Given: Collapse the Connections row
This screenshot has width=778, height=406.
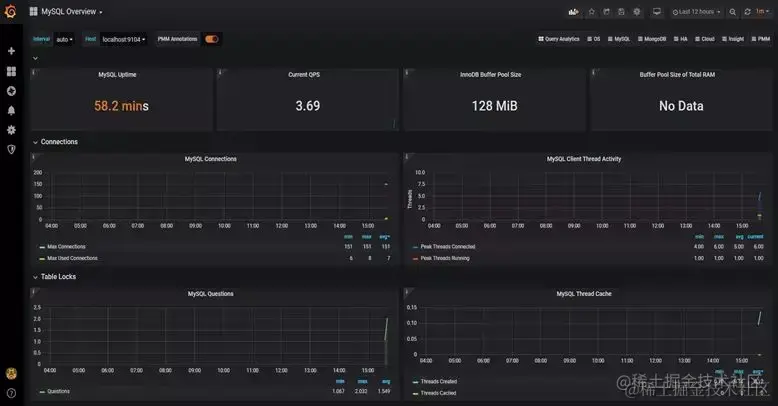Looking at the screenshot, I should 55,142.
